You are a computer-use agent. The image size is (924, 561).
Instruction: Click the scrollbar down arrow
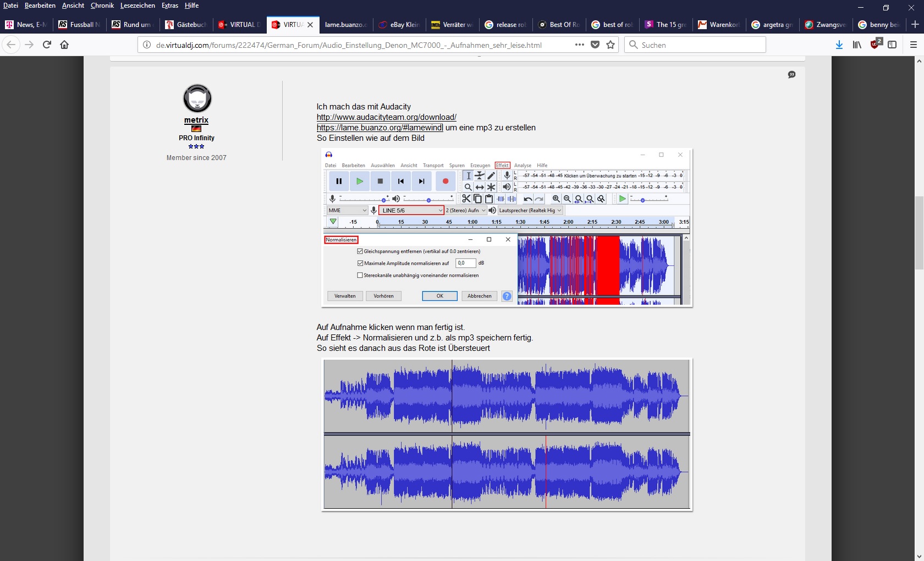pyautogui.click(x=919, y=556)
